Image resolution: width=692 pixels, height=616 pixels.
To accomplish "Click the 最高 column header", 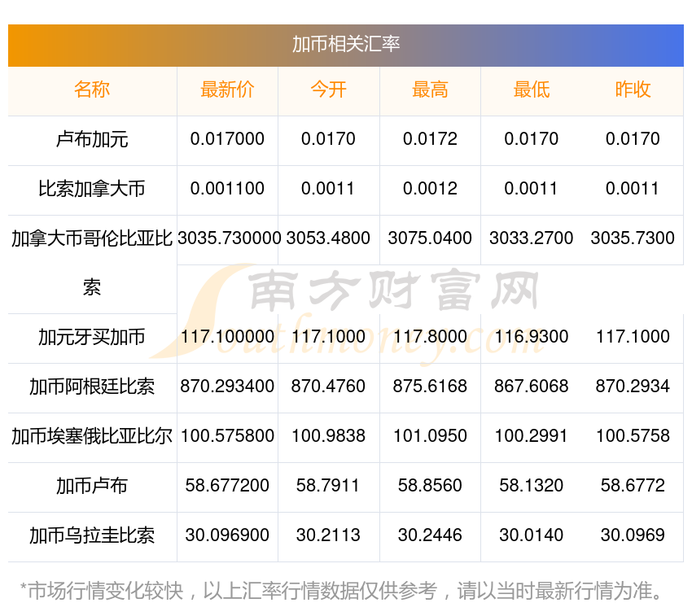I will [430, 90].
